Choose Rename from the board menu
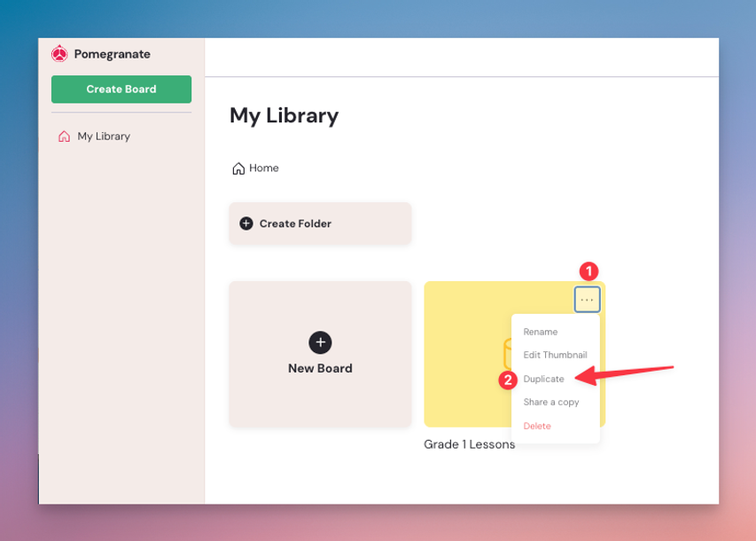This screenshot has height=541, width=756. (x=540, y=332)
